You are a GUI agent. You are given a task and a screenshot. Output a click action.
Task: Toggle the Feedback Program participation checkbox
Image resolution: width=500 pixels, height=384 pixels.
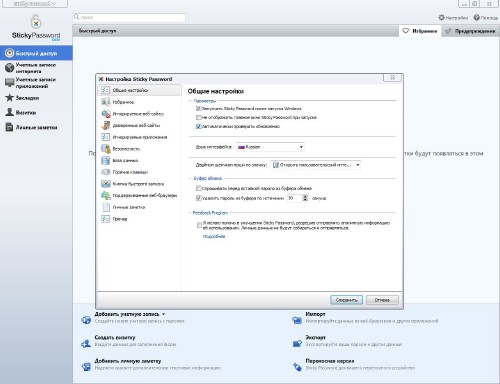[x=199, y=225]
